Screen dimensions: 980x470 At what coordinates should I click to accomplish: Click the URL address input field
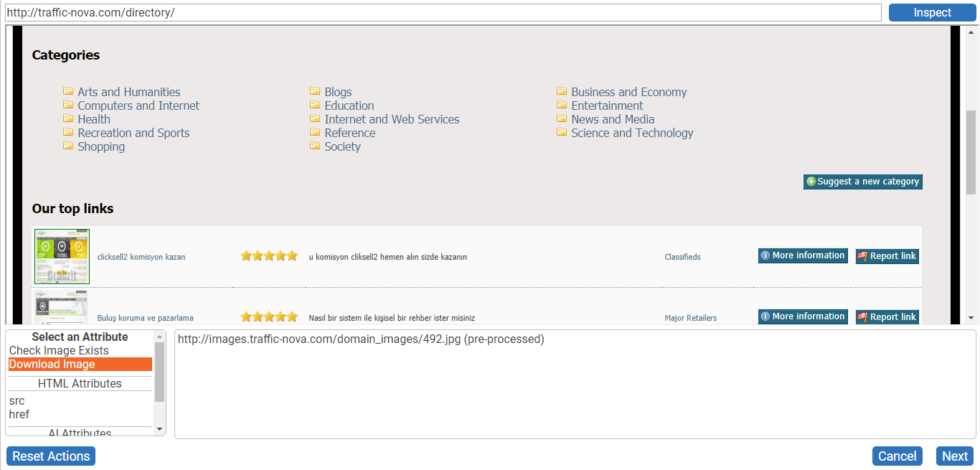(x=443, y=13)
